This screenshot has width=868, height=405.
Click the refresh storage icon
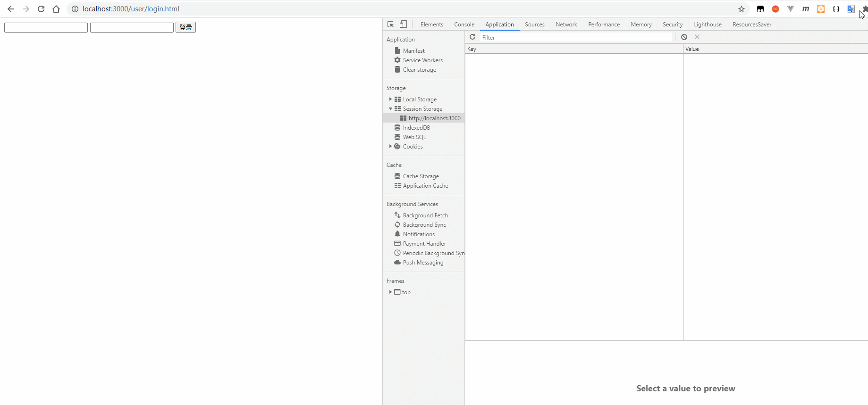472,37
